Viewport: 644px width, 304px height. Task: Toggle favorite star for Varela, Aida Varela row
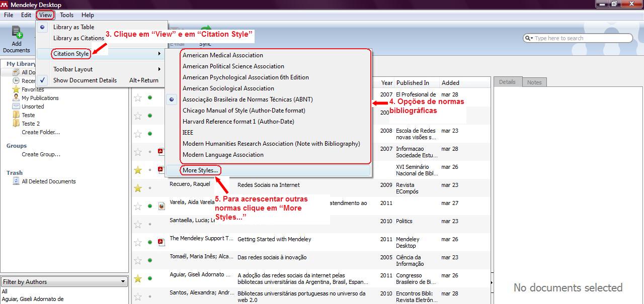(138, 206)
